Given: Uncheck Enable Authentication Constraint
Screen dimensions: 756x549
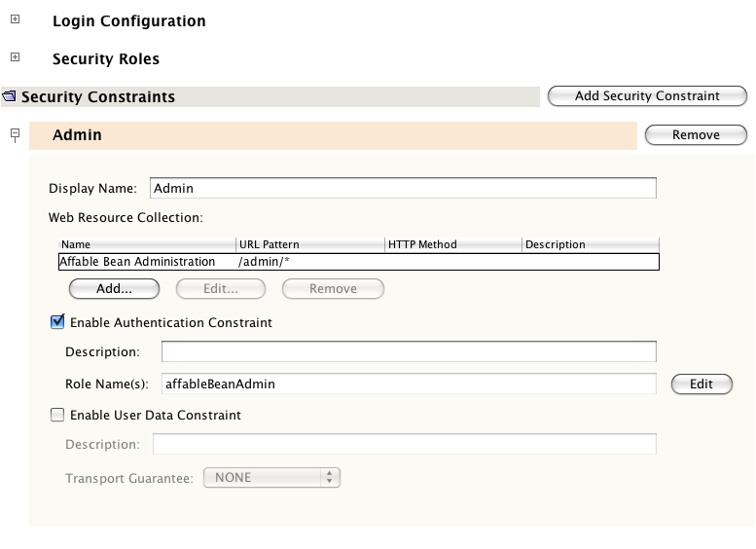Looking at the screenshot, I should pyautogui.click(x=57, y=322).
